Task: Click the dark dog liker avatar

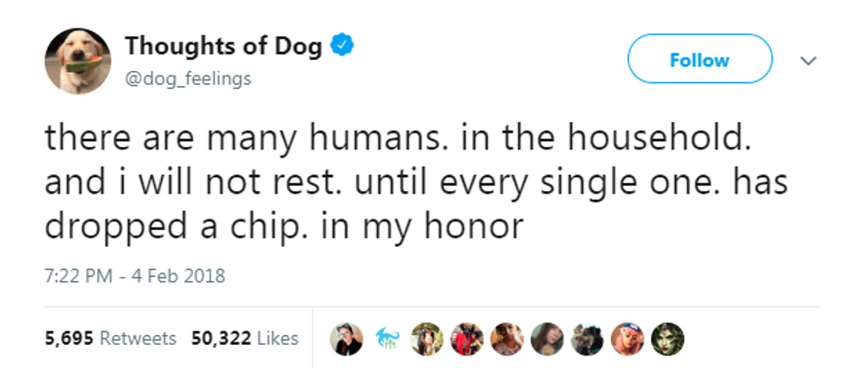Action: tap(585, 339)
